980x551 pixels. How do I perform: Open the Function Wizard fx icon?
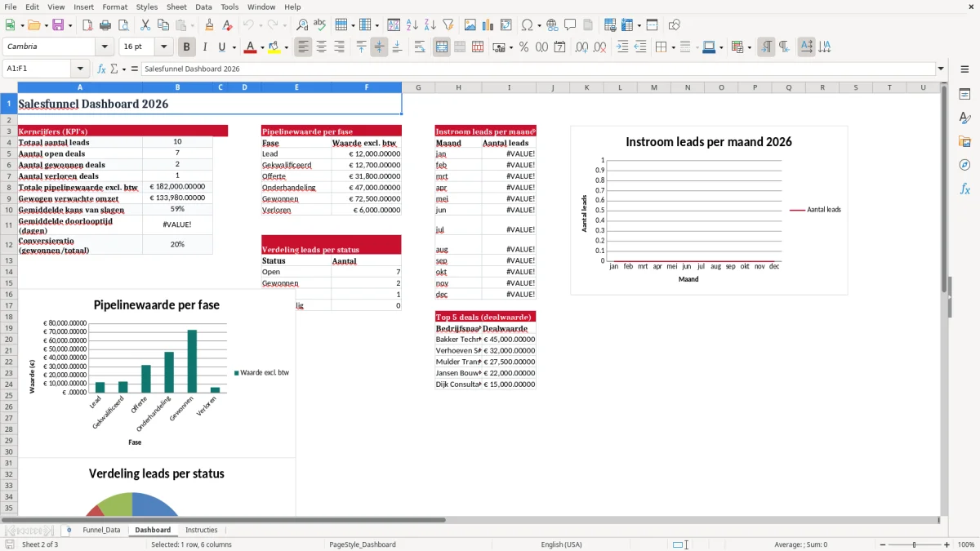(x=102, y=69)
